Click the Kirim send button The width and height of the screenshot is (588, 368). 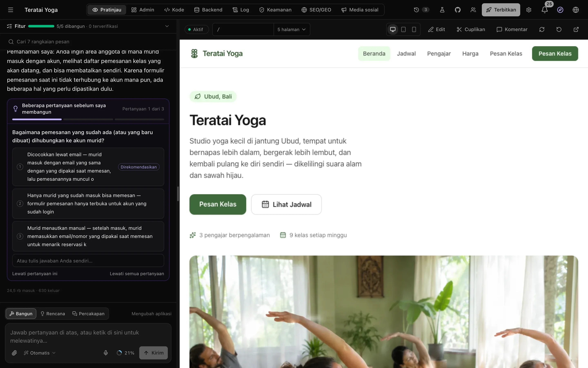(153, 353)
